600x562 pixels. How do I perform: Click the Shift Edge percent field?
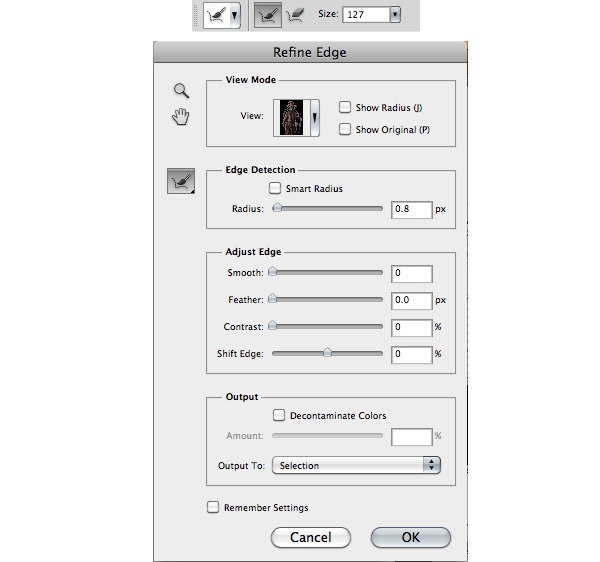[x=412, y=355]
